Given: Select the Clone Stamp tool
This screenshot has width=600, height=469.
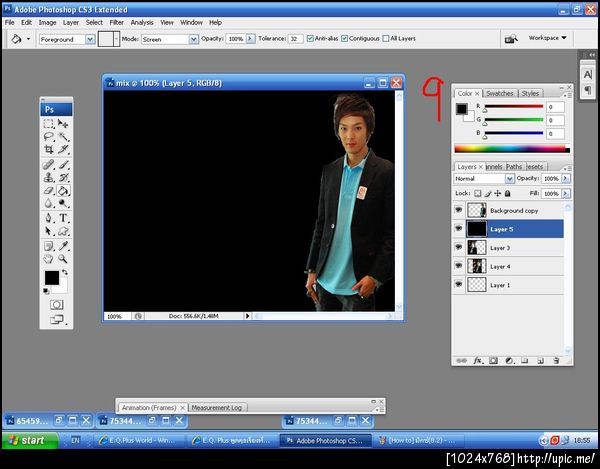Looking at the screenshot, I should click(49, 177).
